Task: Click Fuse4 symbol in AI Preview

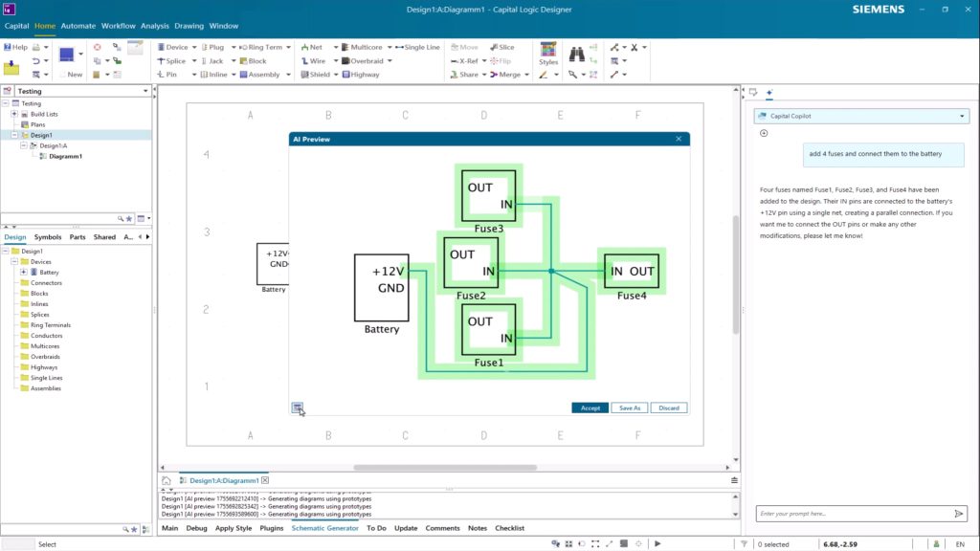Action: tap(632, 271)
